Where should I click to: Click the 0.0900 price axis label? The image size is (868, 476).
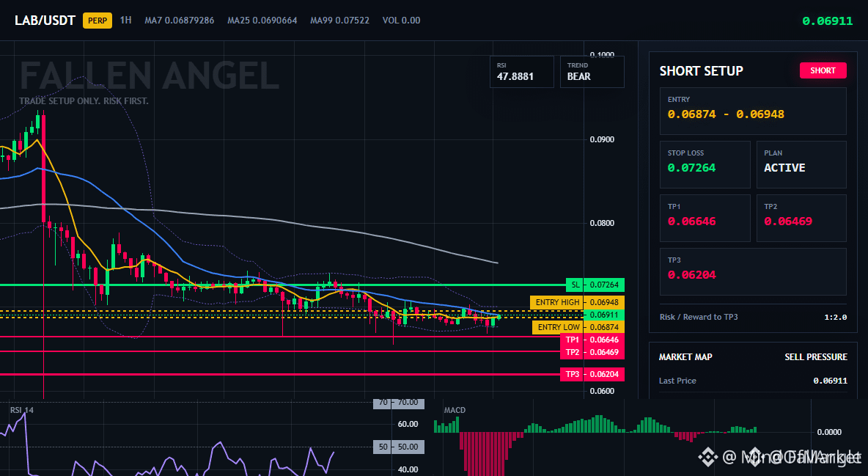tap(603, 139)
